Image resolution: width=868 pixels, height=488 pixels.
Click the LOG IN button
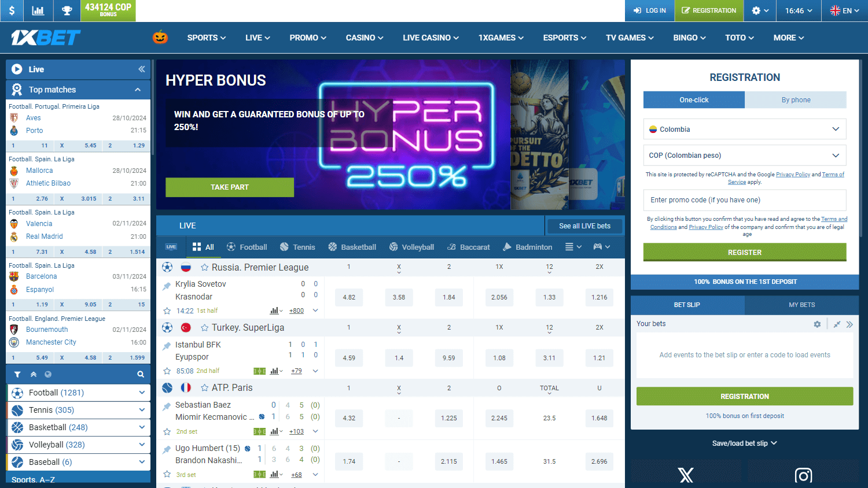tap(650, 10)
